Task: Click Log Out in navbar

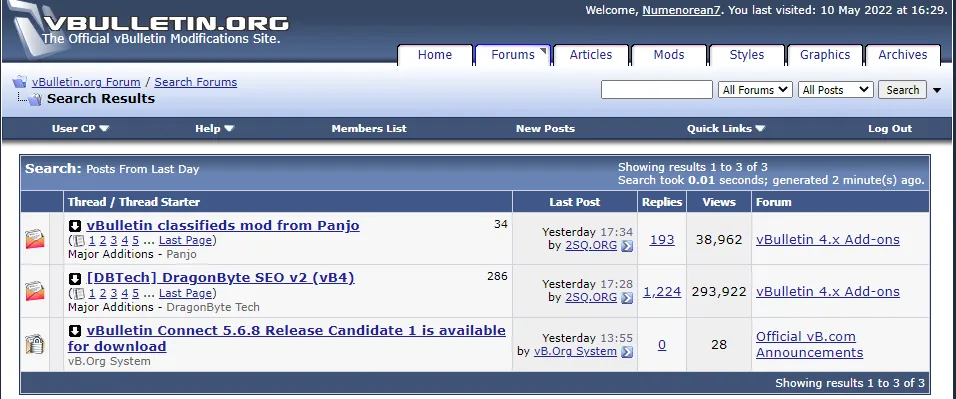Action: (x=890, y=128)
